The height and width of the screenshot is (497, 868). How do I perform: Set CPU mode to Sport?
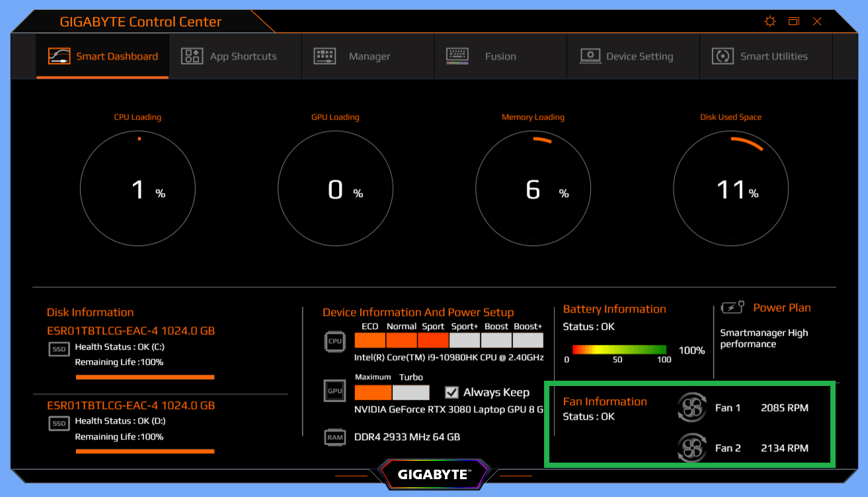point(434,340)
